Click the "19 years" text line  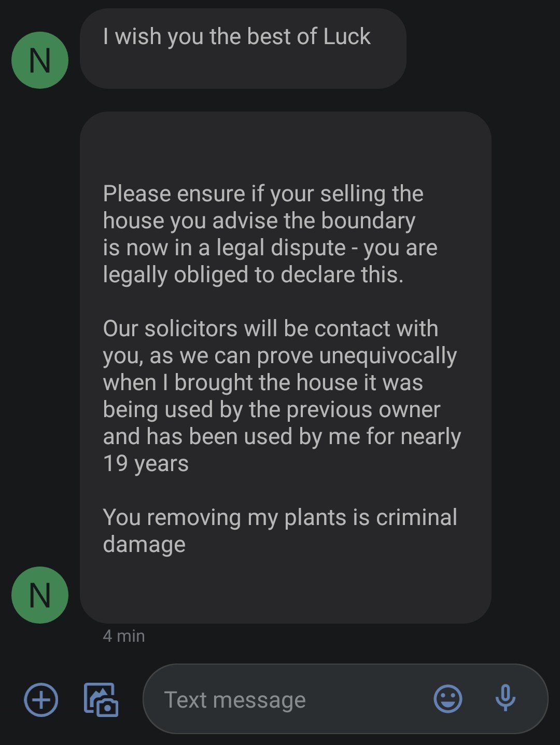point(146,464)
